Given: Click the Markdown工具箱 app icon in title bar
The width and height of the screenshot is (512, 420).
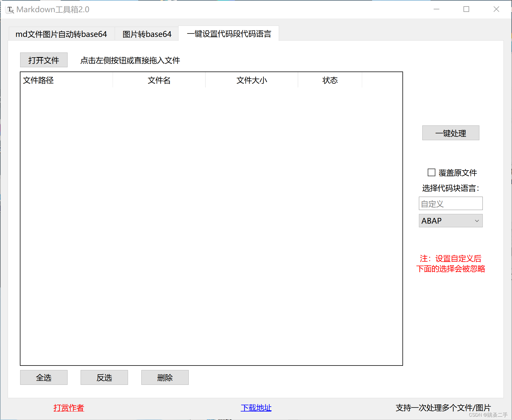Looking at the screenshot, I should 10,10.
